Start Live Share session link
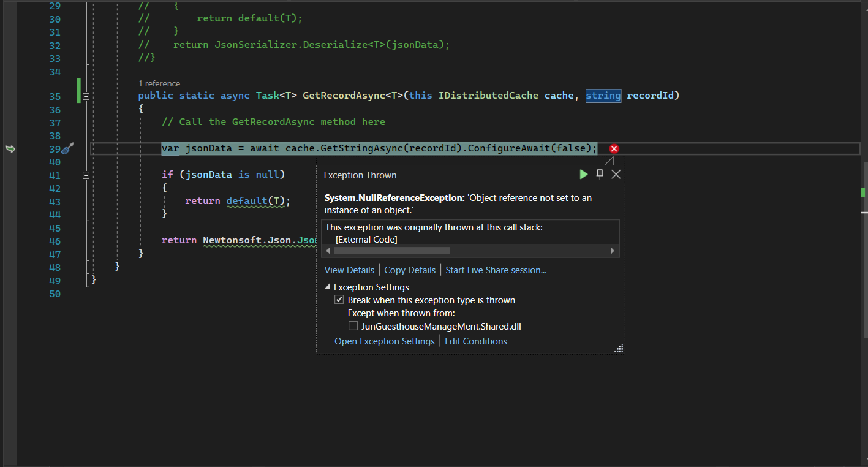 (496, 270)
